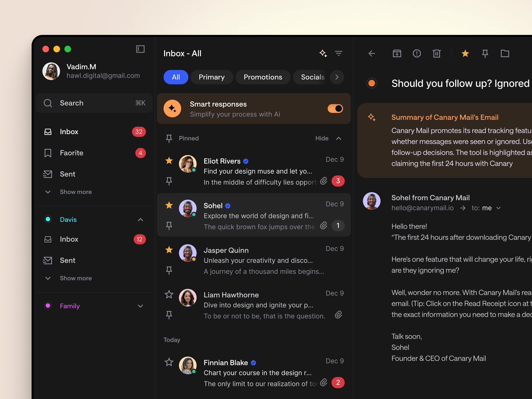Viewport: 532px width, 399px height.
Task: Click the attachment icon on Finnian Blake email
Action: [324, 382]
